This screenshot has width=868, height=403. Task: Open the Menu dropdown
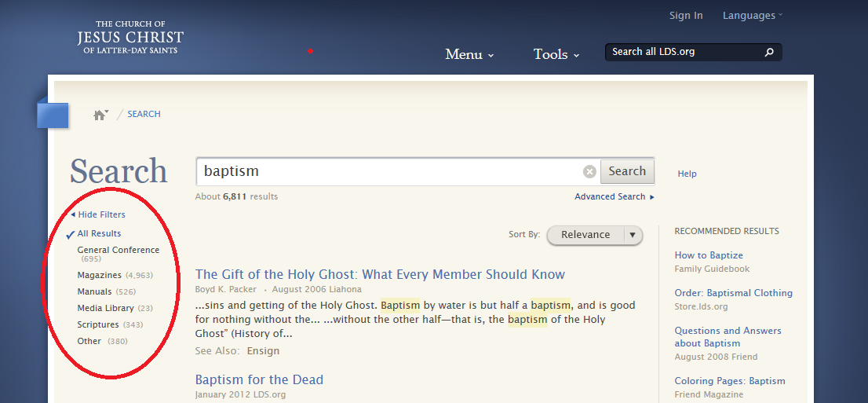point(469,54)
